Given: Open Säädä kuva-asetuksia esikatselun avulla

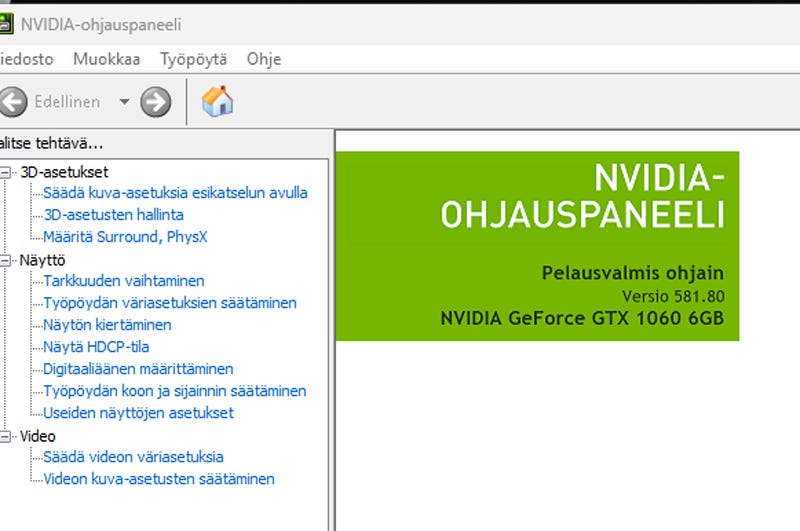Looking at the screenshot, I should (176, 193).
